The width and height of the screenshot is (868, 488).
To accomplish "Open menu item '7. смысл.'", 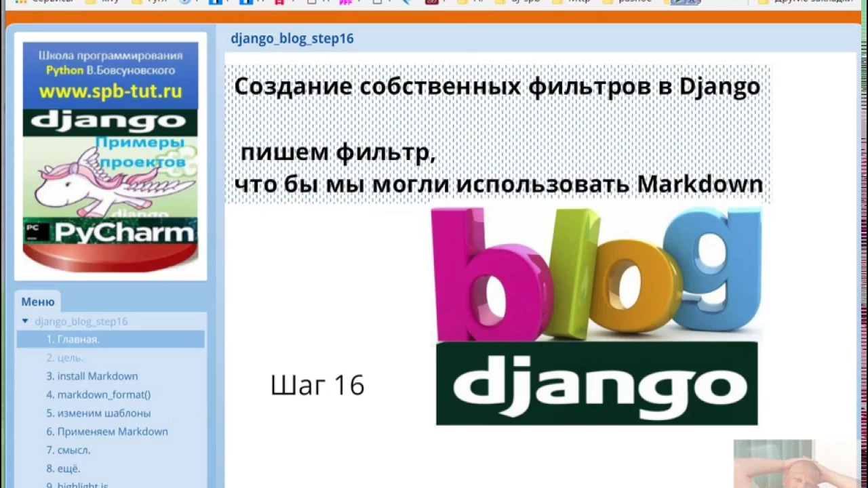I will [x=68, y=450].
